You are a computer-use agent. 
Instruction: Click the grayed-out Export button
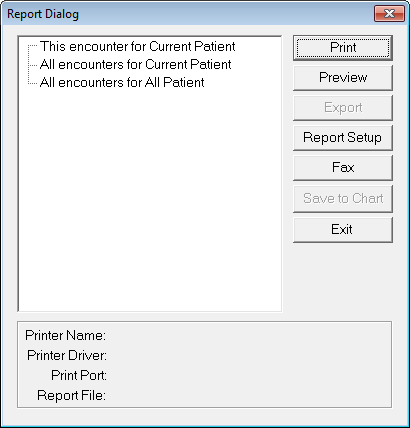[x=343, y=108]
